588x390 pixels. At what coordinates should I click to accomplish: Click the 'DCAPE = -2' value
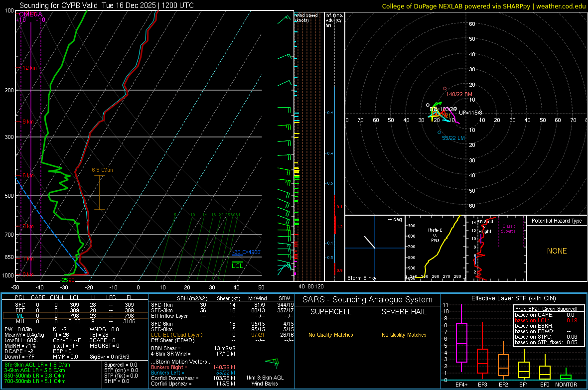[19, 351]
